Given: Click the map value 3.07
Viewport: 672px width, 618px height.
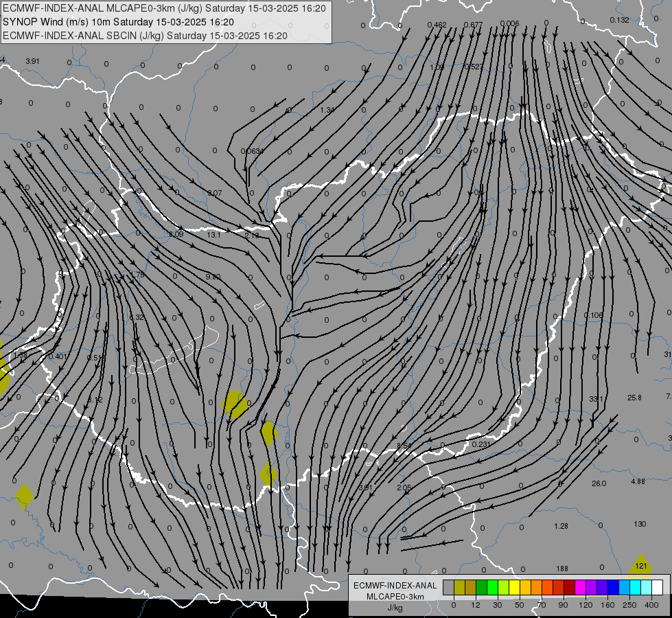Looking at the screenshot, I should [x=215, y=193].
